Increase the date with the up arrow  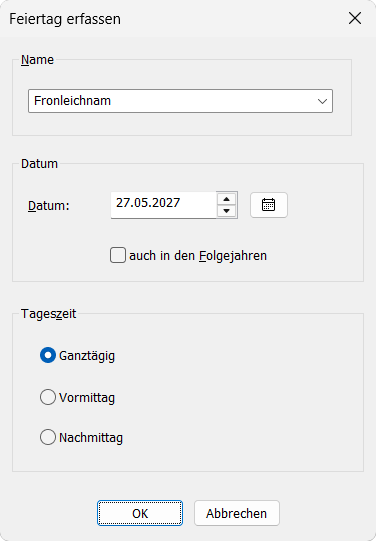pyautogui.click(x=226, y=199)
